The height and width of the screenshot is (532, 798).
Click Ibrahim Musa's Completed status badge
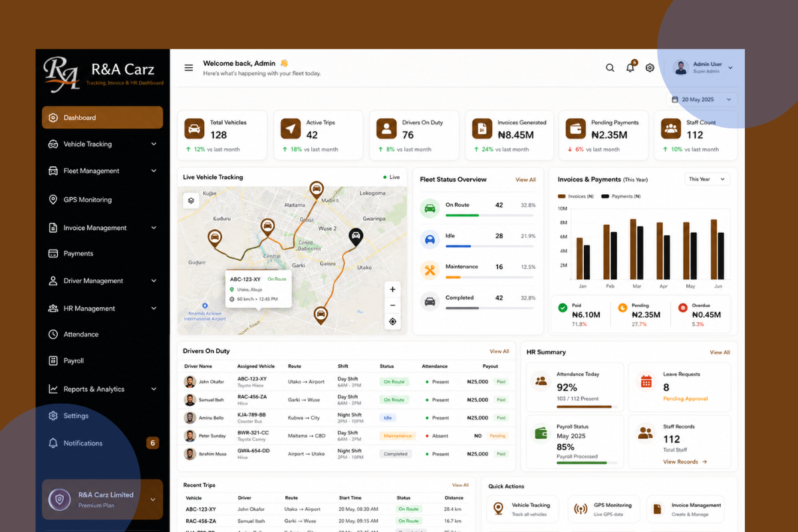(x=396, y=454)
